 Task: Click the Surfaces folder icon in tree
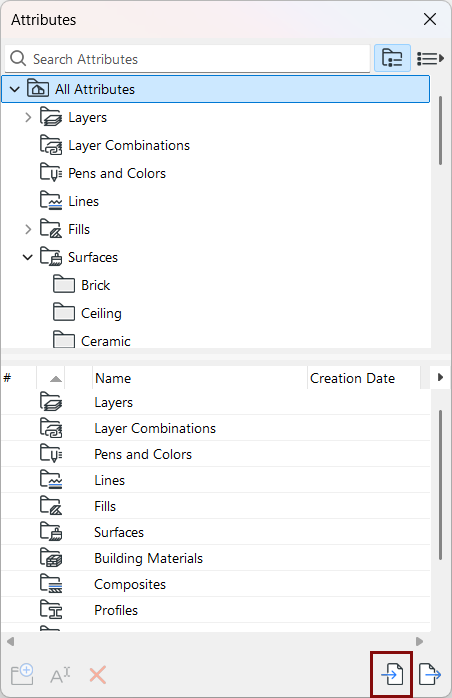tap(51, 257)
